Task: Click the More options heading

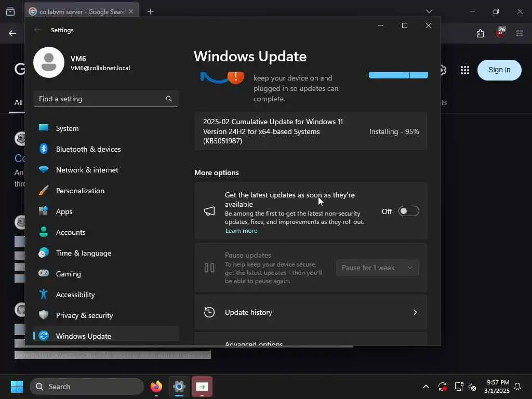Action: pos(217,172)
